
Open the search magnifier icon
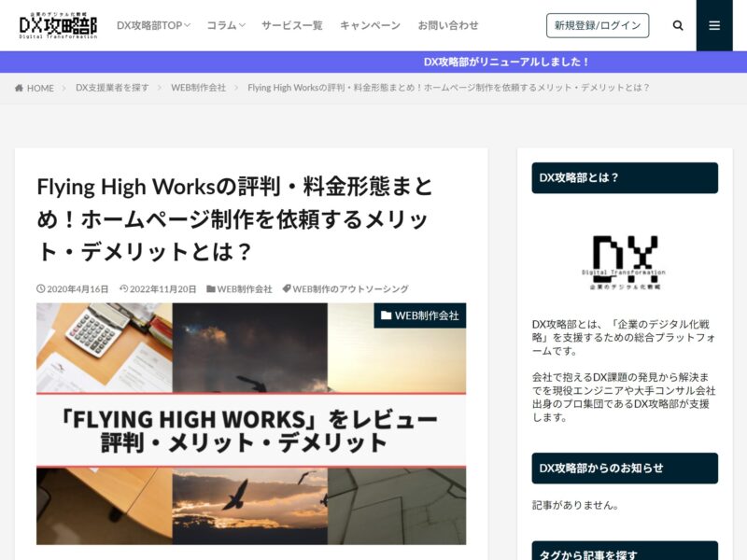click(678, 25)
